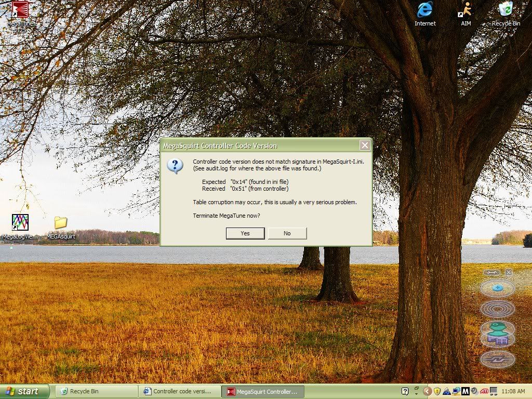The width and height of the screenshot is (532, 399).
Task: Click No to keep MegaTune running
Action: (287, 233)
